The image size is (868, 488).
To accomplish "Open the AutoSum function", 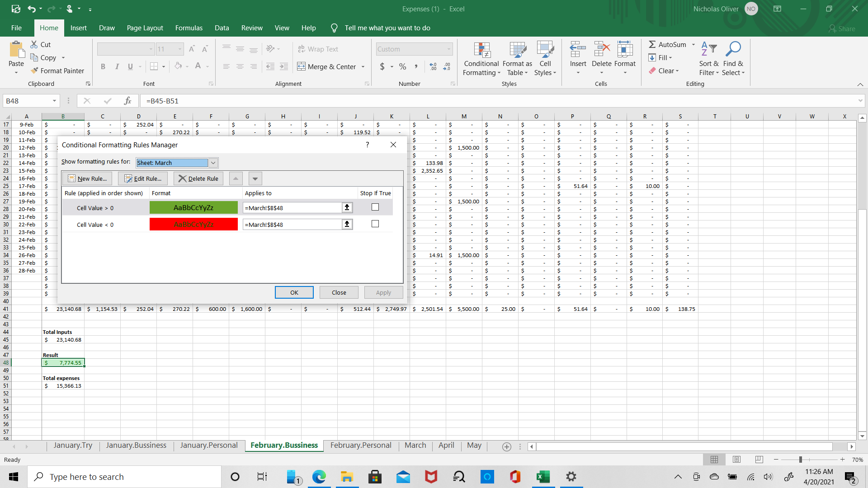I will (667, 44).
